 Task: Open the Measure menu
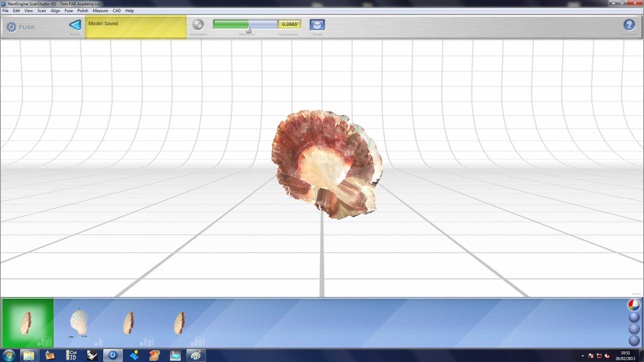click(100, 11)
